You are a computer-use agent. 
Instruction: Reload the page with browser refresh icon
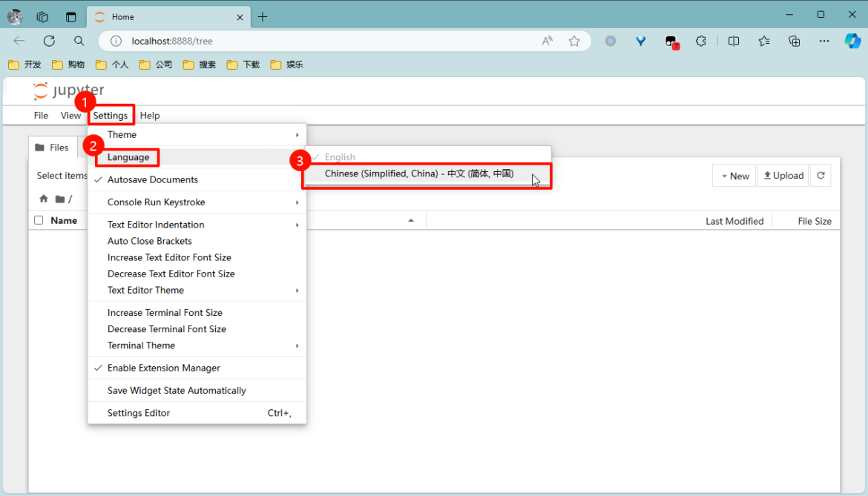(49, 41)
